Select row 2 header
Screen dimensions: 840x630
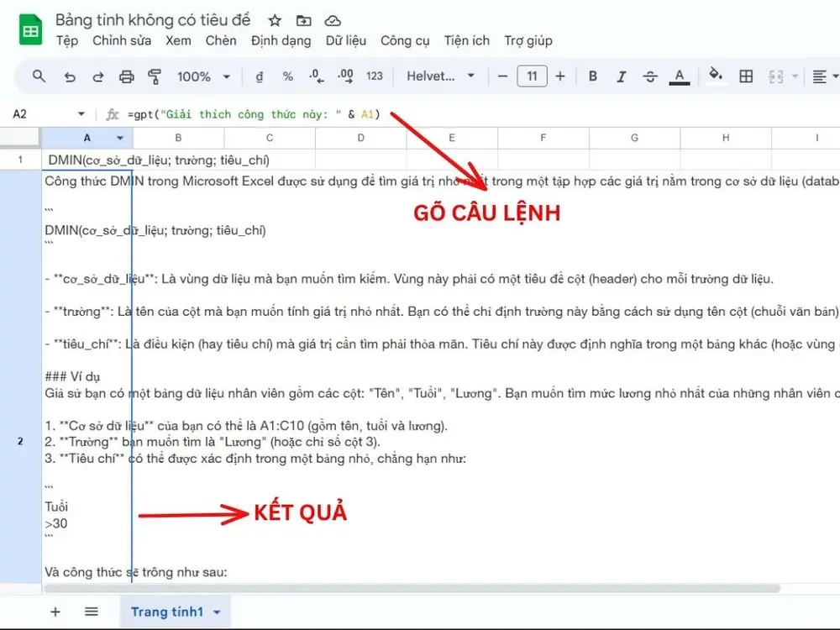tap(20, 441)
